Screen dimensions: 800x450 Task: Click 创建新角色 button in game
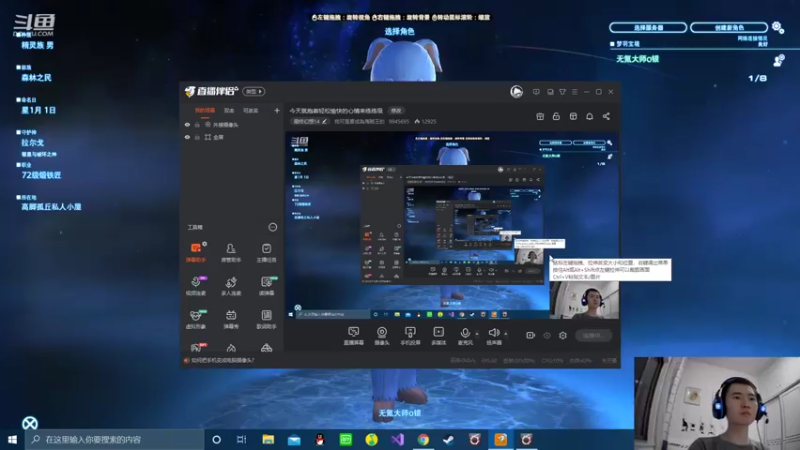click(729, 28)
